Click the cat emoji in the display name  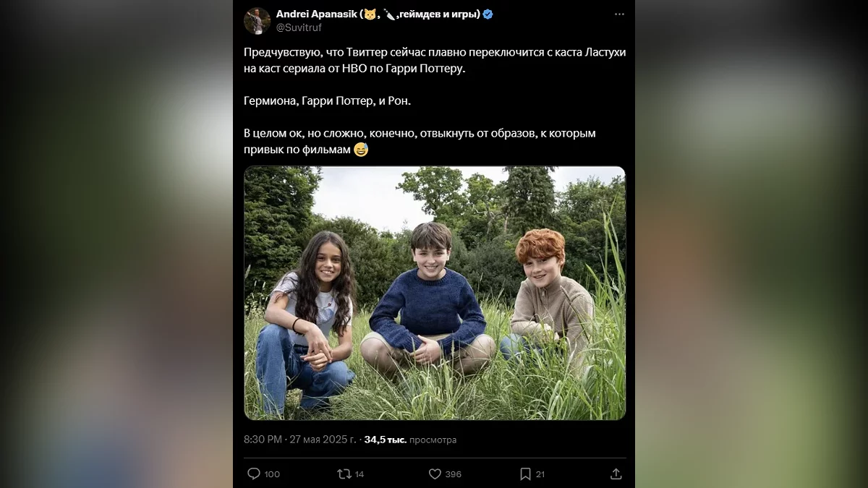(x=370, y=14)
